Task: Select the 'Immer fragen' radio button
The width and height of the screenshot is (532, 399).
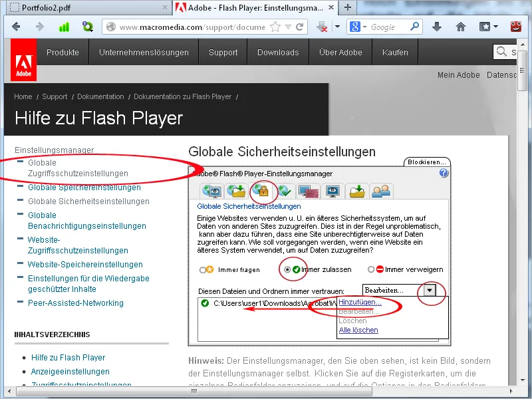Action: click(203, 270)
